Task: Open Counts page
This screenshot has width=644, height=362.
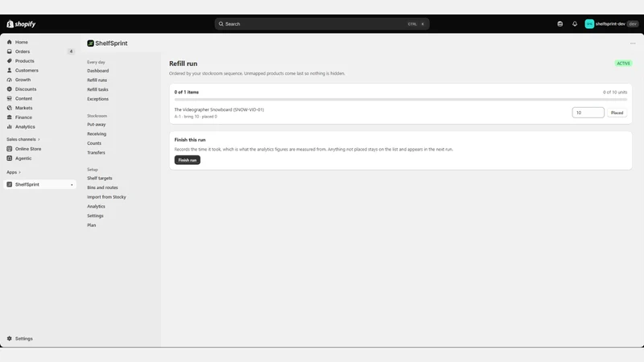Action: click(94, 143)
